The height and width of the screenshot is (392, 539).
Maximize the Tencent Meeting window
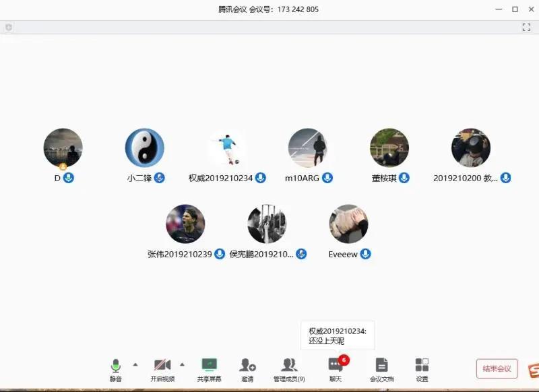[515, 9]
